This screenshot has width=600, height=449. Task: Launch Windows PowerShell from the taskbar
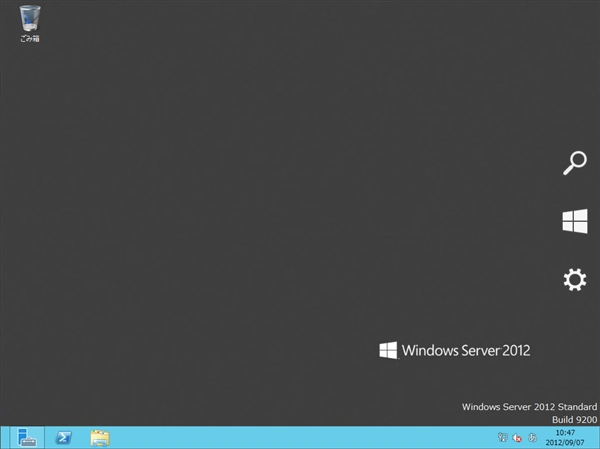(x=64, y=438)
